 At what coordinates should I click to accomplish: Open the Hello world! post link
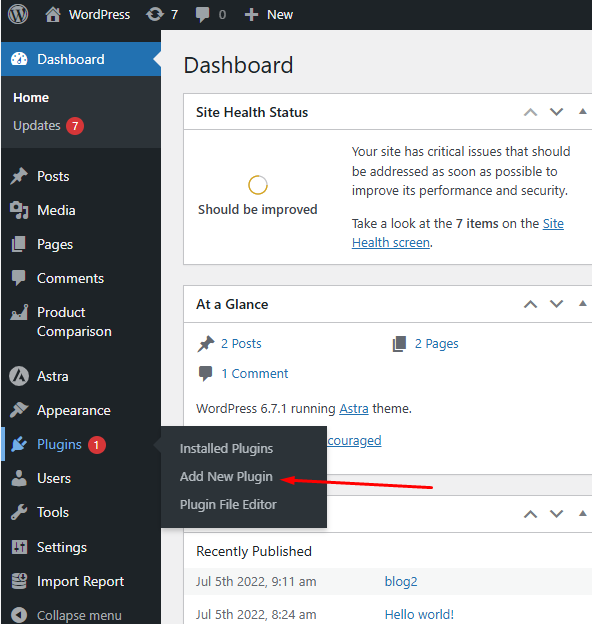(x=419, y=614)
